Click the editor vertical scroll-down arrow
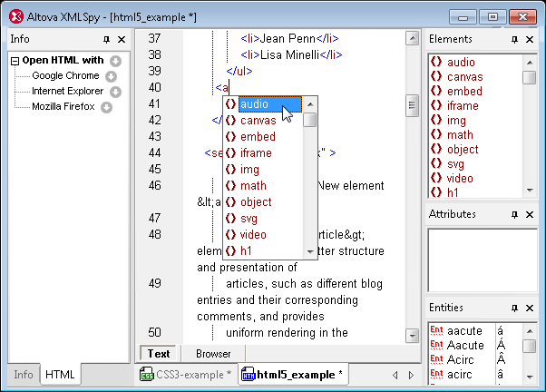Screen dimensions: 546x392 click(x=413, y=336)
